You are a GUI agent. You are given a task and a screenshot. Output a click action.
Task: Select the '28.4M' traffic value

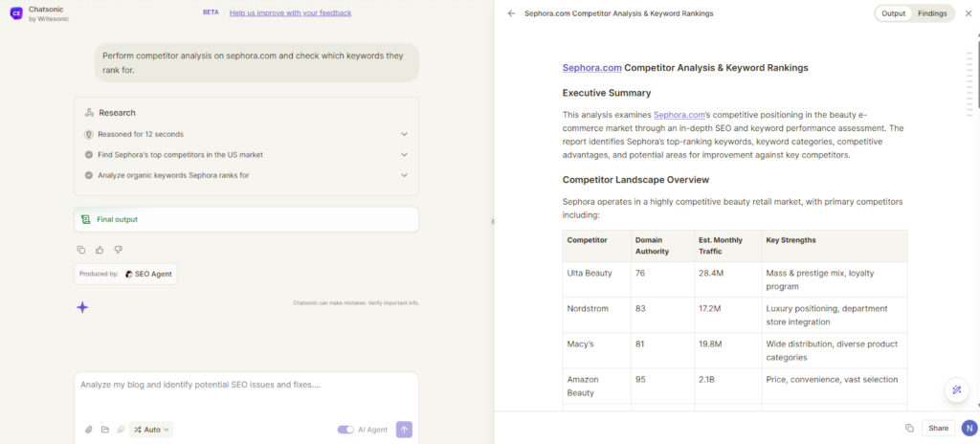pos(710,274)
